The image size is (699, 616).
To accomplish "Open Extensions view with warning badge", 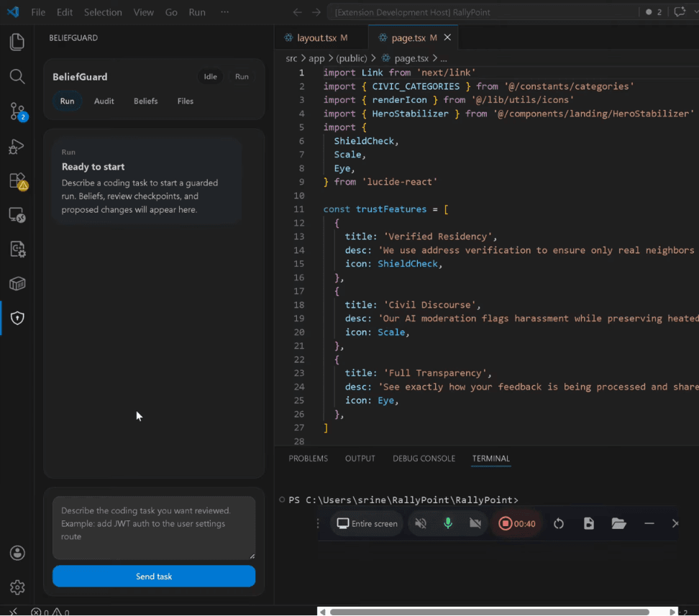I will pos(18,181).
